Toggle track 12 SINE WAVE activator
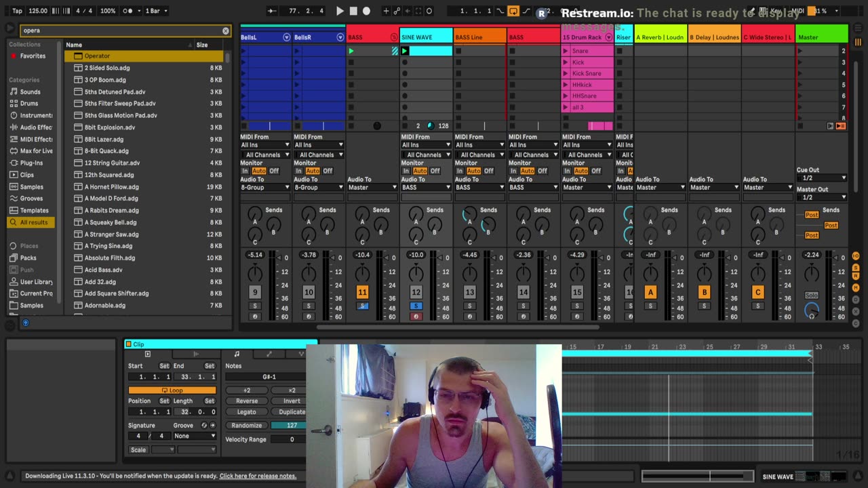 pos(416,292)
